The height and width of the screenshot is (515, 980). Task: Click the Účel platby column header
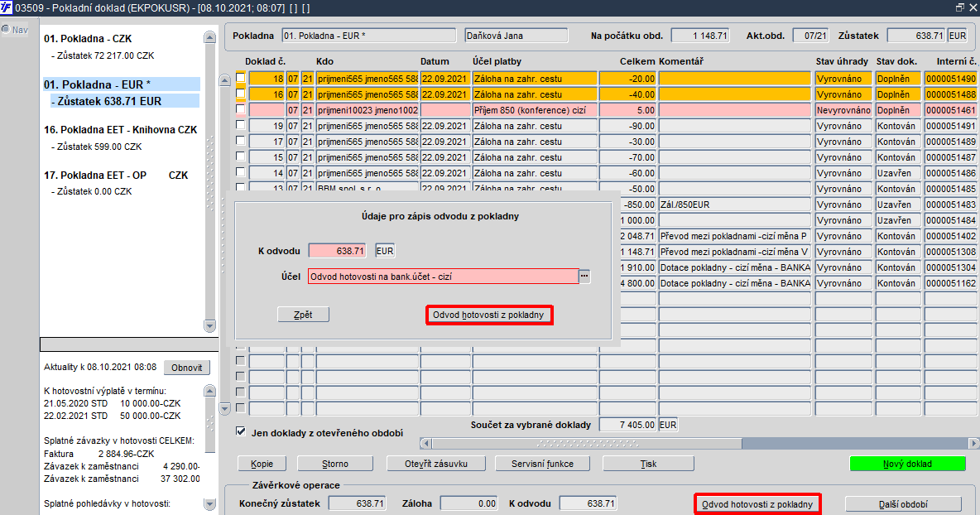[x=497, y=61]
